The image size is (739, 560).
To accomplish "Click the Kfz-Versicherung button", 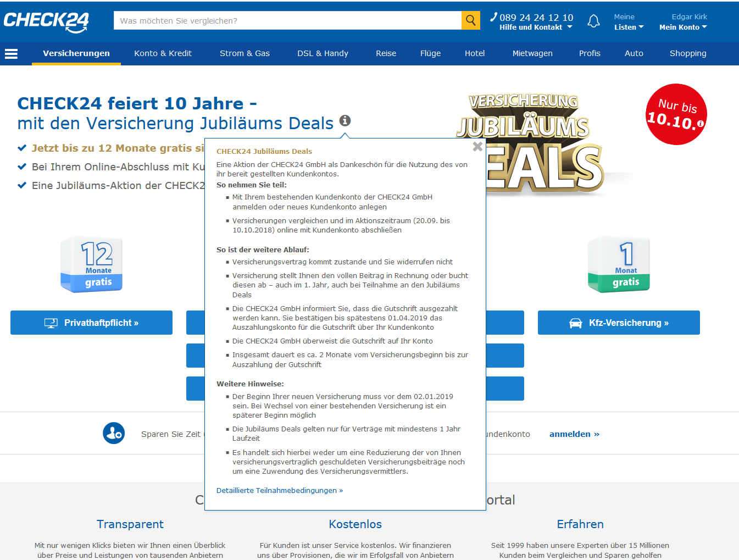I will point(619,323).
